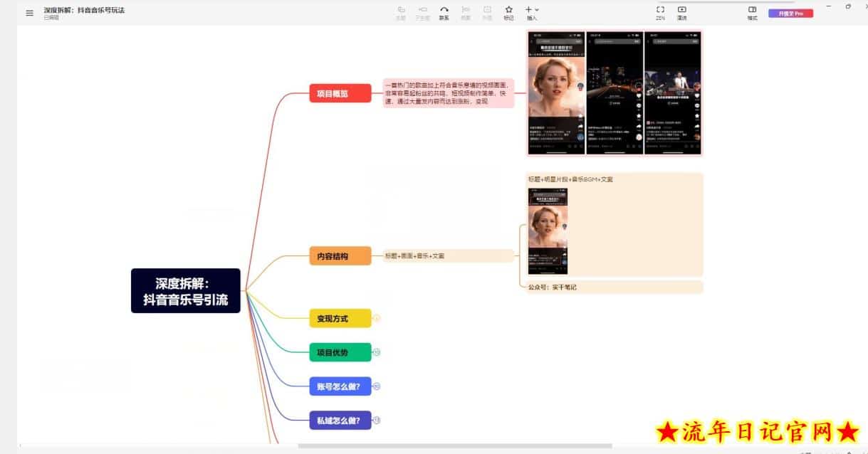
Task: Click the 开通至Pro upgrade button
Action: tap(790, 13)
